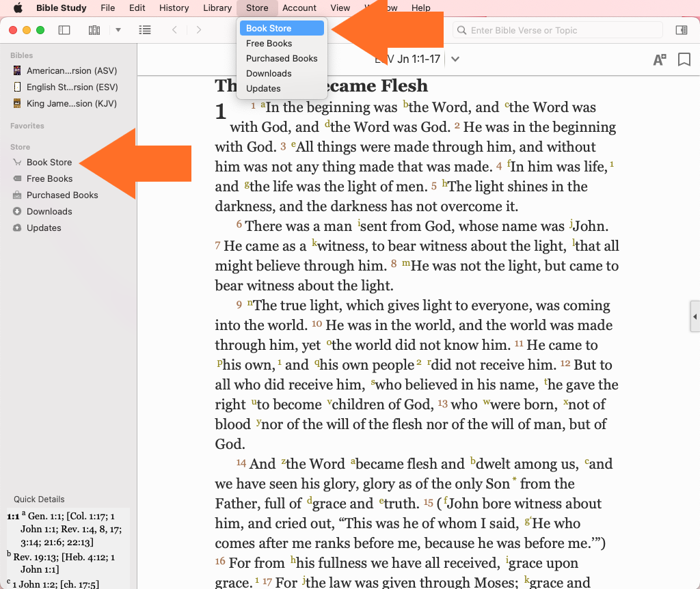Open Downloads in the sidebar Store section
This screenshot has width=700, height=589.
(x=49, y=211)
